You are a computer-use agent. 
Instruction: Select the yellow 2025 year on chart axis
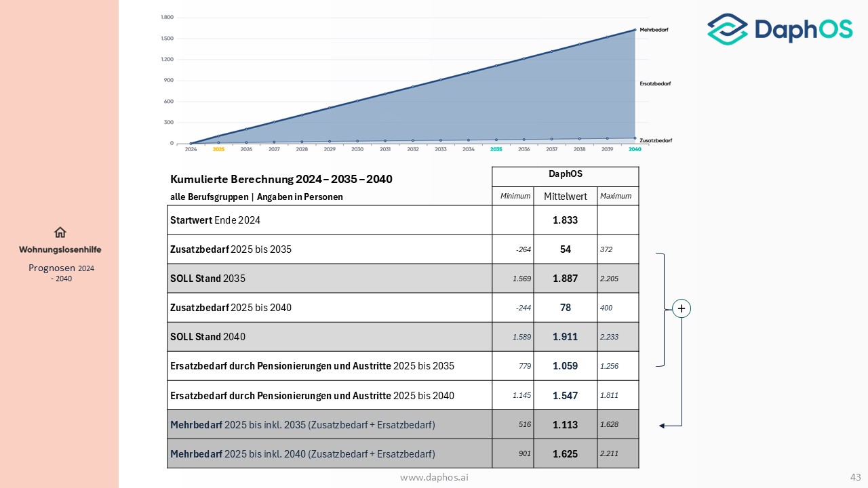tap(218, 149)
